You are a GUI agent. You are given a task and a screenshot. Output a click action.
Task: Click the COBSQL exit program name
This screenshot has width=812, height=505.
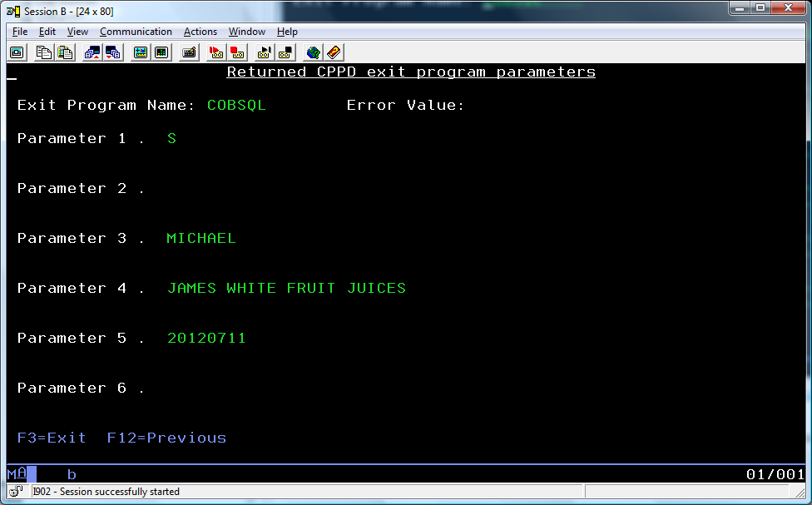(236, 105)
